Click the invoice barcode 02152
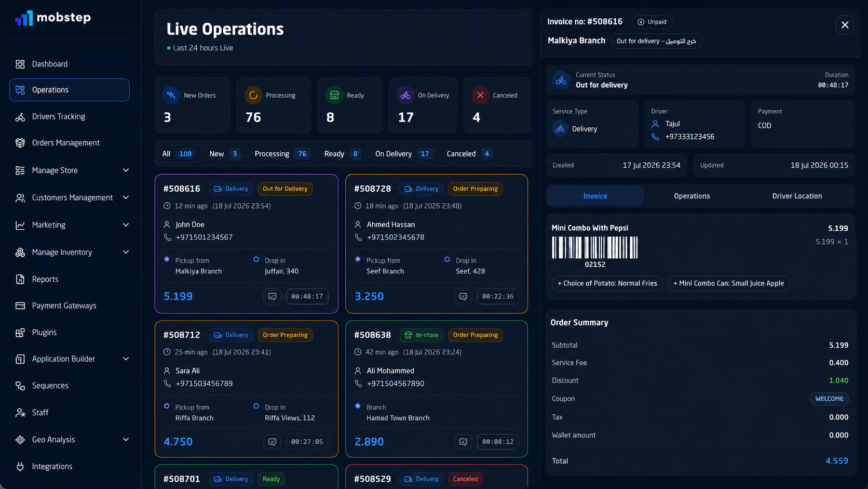The height and width of the screenshot is (489, 868). 595,252
